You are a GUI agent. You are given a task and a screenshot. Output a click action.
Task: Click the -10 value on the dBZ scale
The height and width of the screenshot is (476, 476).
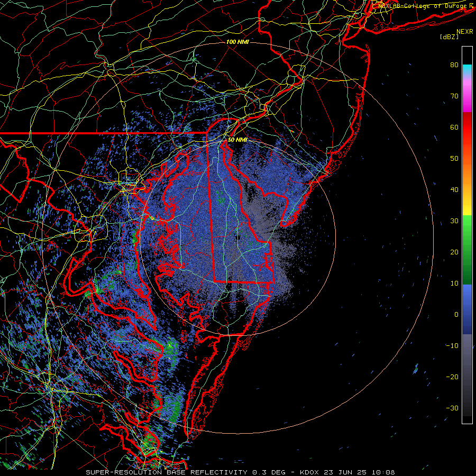[x=452, y=346]
